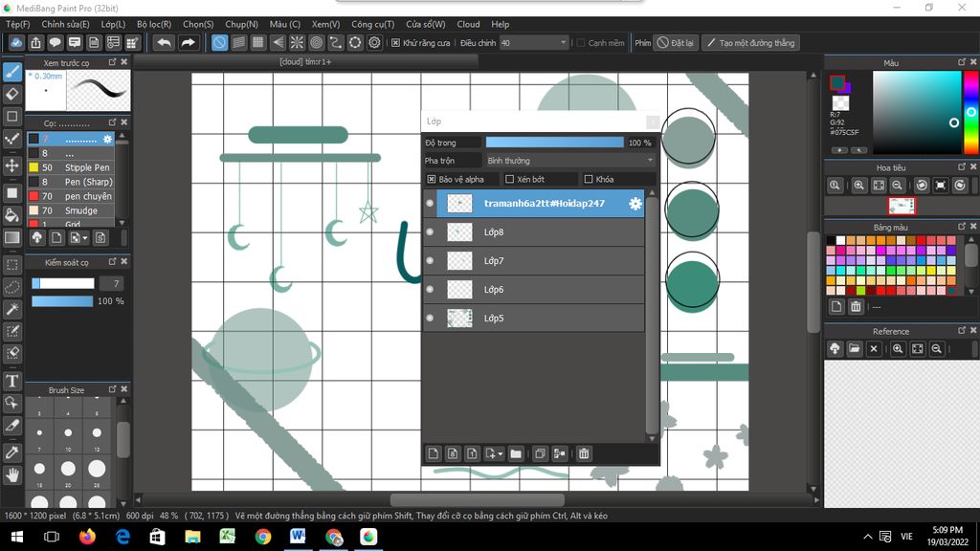Expand the add-layer dropdown arrow in Lớp panel
The width and height of the screenshot is (980, 551).
click(x=500, y=454)
